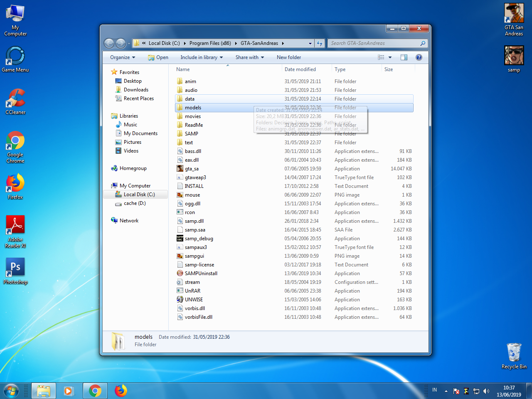This screenshot has width=532, height=399.
Task: Open the view options dropdown arrow
Action: click(x=390, y=57)
